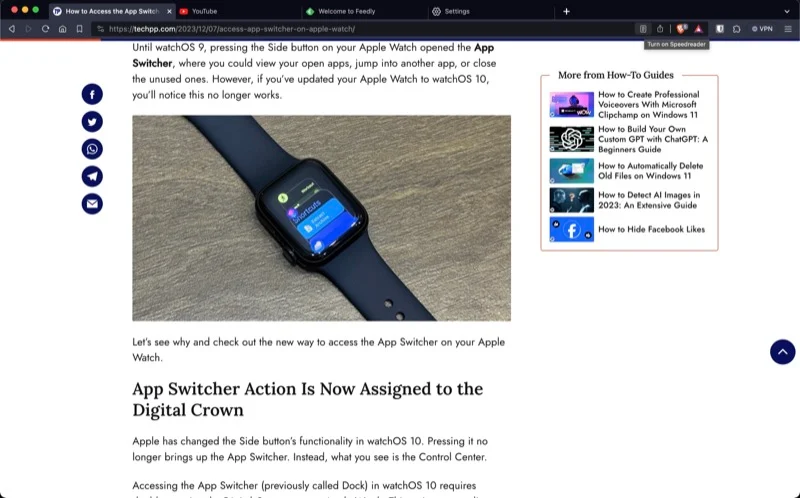Open Automatically Delete Old Files link
The image size is (800, 498).
point(651,171)
